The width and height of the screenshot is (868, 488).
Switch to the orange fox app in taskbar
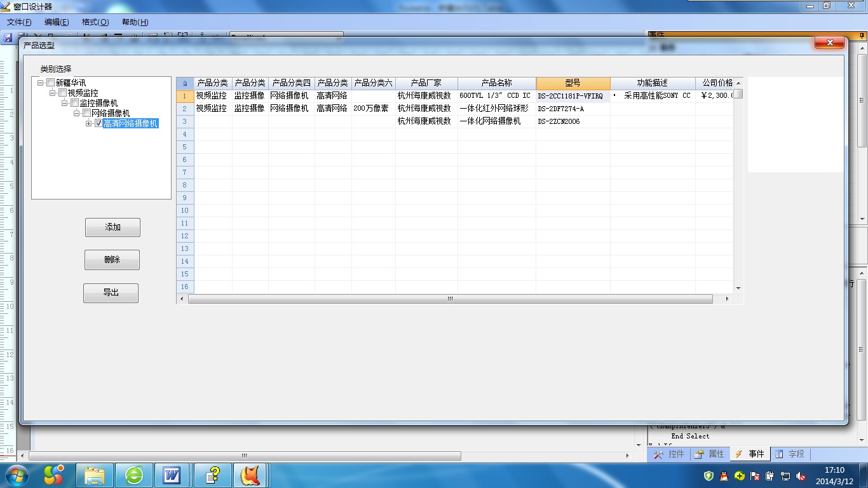click(x=251, y=475)
